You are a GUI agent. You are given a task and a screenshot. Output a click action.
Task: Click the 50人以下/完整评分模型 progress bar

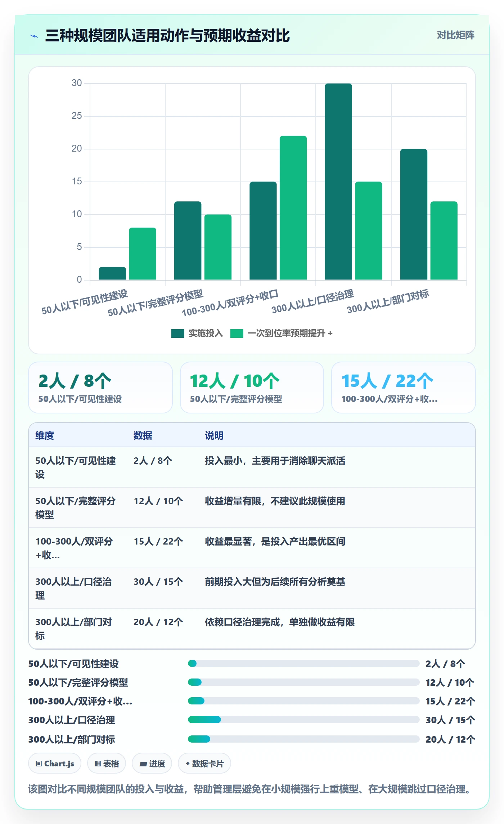click(304, 682)
